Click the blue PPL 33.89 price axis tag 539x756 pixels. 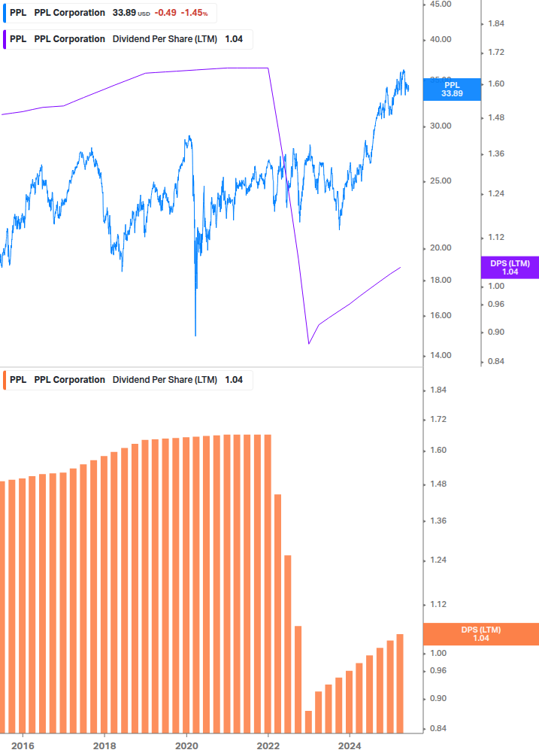[452, 90]
